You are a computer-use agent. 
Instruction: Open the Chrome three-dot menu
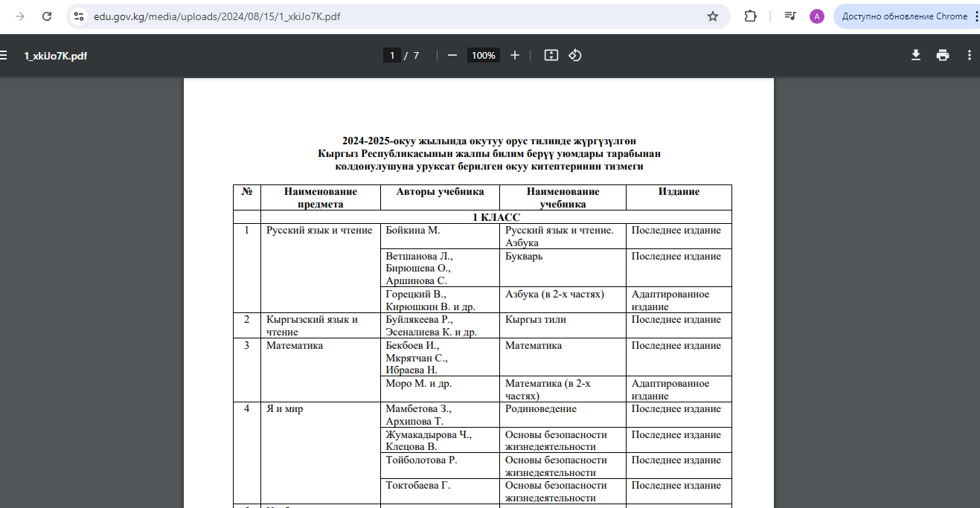coord(976,16)
